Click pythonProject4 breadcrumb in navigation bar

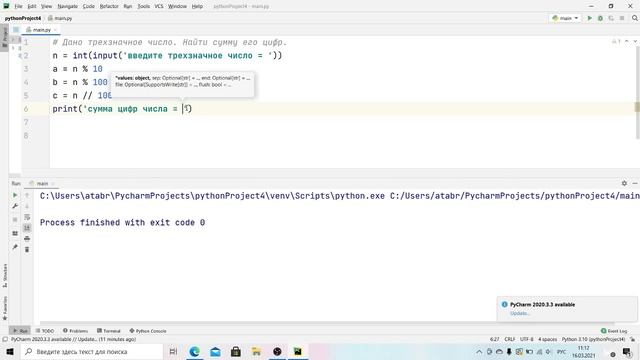coord(23,18)
